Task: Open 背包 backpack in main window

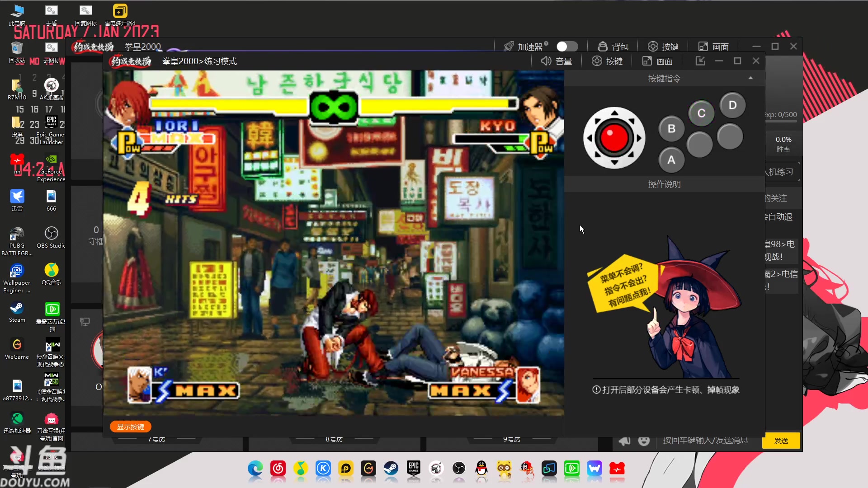Action: 613,47
